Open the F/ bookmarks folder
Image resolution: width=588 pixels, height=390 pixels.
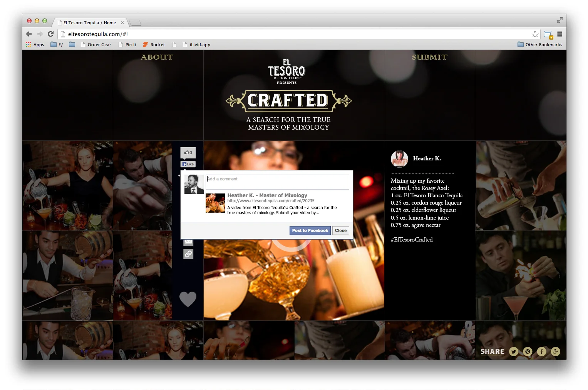click(x=57, y=45)
